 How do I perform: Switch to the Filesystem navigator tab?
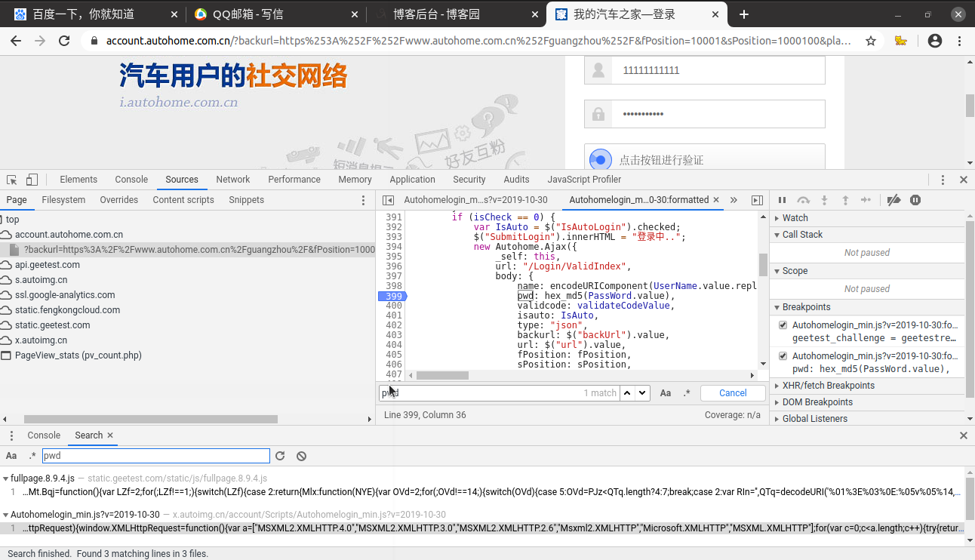point(63,200)
